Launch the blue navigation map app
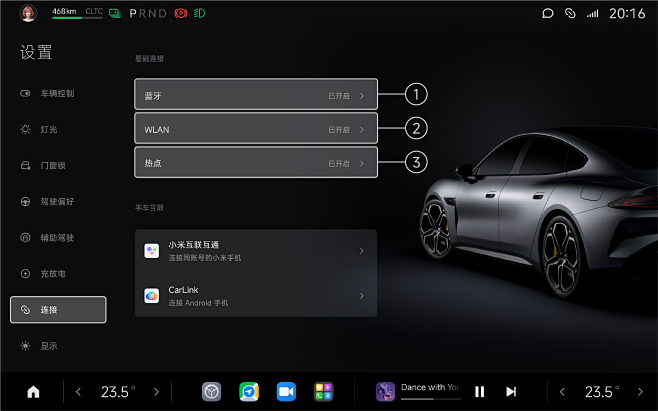The width and height of the screenshot is (658, 411). [249, 392]
